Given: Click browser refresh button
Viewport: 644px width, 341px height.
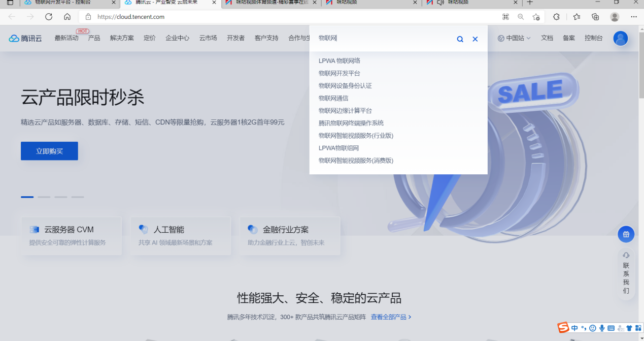Looking at the screenshot, I should point(49,17).
